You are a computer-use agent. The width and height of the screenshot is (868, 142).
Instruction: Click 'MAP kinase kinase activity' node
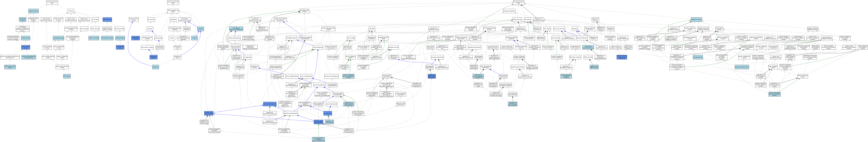tap(10, 67)
